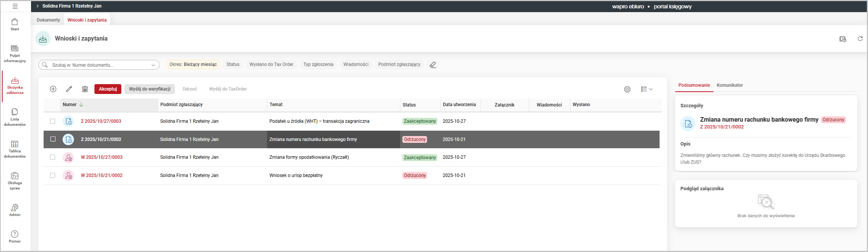Click the trash delete icon

click(85, 89)
